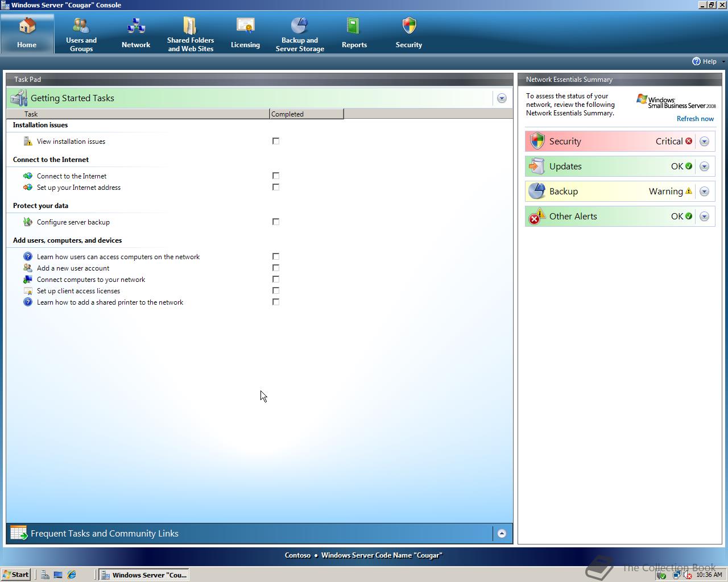The image size is (728, 582).
Task: Click the Backup pie icon in summary panel
Action: point(537,191)
